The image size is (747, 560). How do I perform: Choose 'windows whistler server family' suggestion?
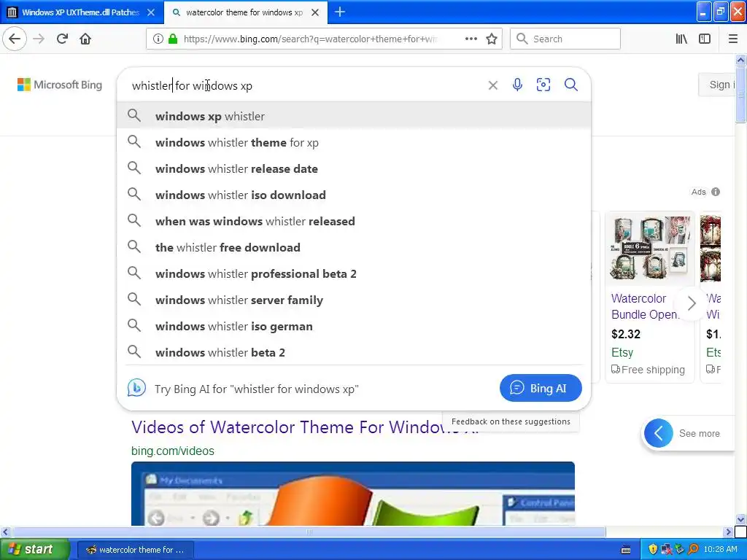(x=354, y=300)
